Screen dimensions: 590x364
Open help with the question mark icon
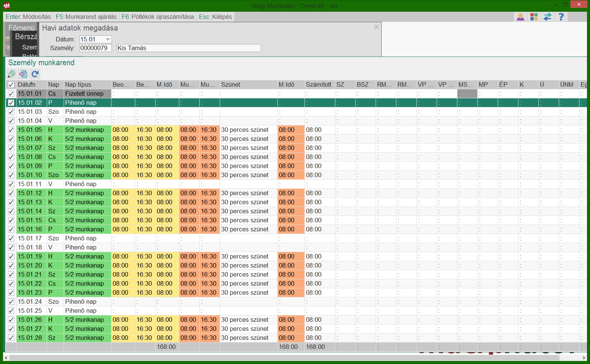click(561, 17)
